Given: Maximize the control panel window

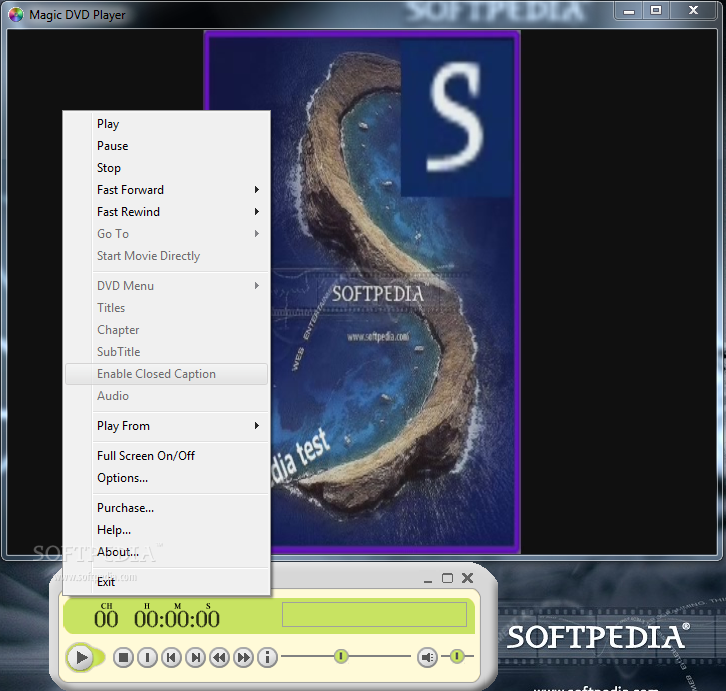Looking at the screenshot, I should pos(447,578).
